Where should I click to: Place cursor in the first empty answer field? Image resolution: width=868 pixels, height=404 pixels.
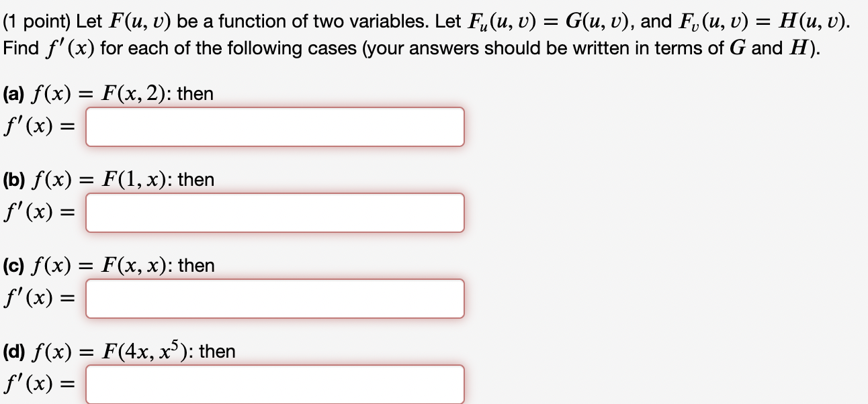[x=275, y=127]
